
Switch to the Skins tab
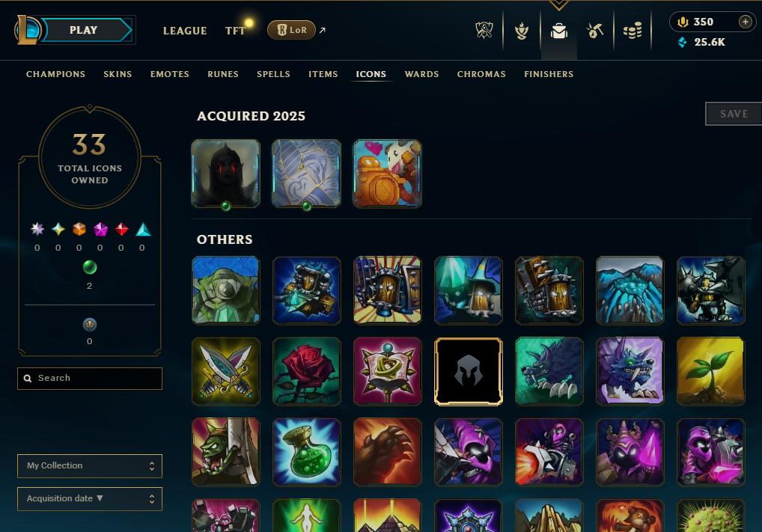(x=118, y=74)
